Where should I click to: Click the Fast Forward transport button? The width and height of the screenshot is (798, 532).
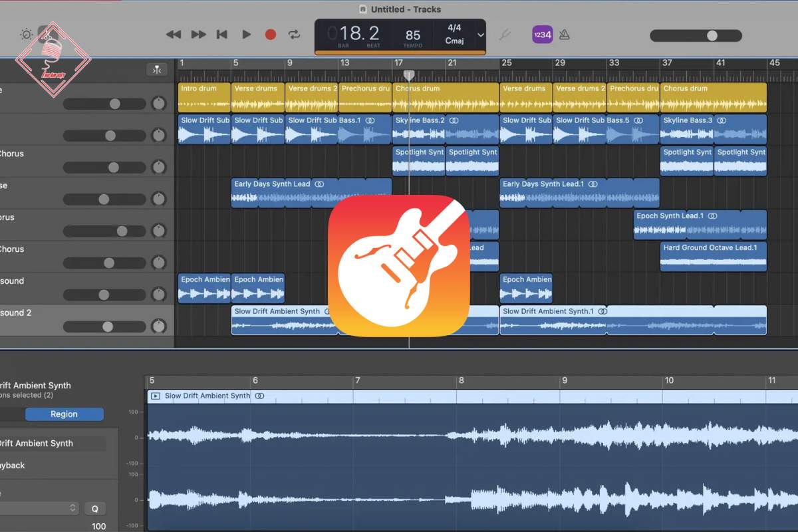pos(198,35)
